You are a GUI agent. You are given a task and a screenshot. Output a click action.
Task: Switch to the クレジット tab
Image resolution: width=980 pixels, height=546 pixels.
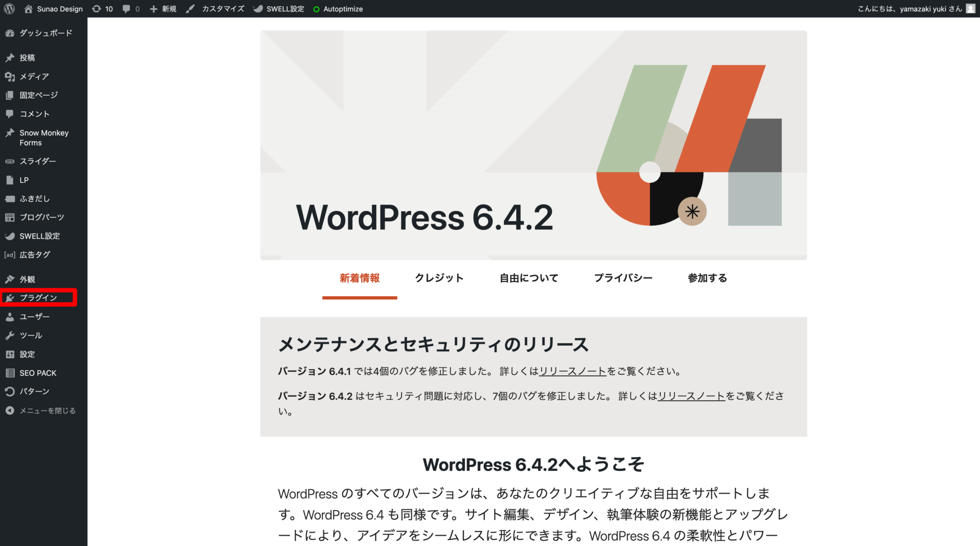(439, 278)
